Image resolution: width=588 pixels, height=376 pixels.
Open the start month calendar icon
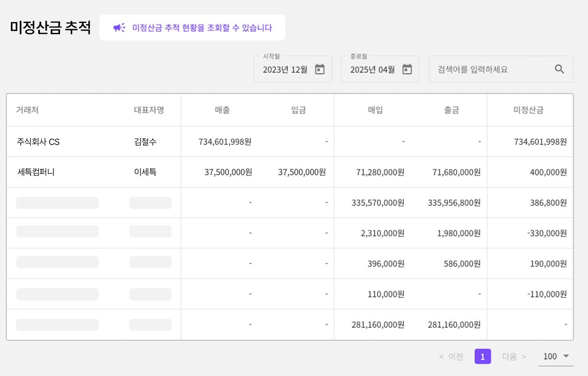click(320, 69)
